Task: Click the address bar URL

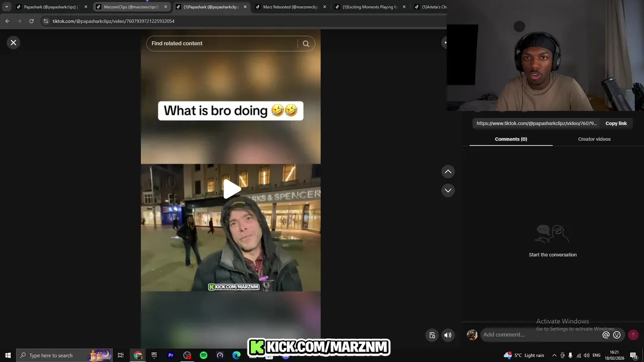Action: pyautogui.click(x=114, y=21)
